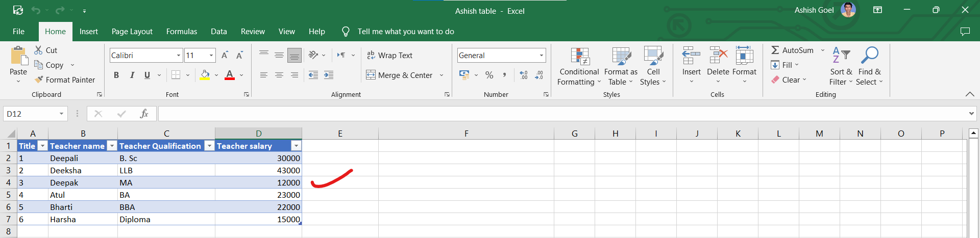Click the Percent Style icon
Viewport: 980px width, 238px height.
point(489,75)
